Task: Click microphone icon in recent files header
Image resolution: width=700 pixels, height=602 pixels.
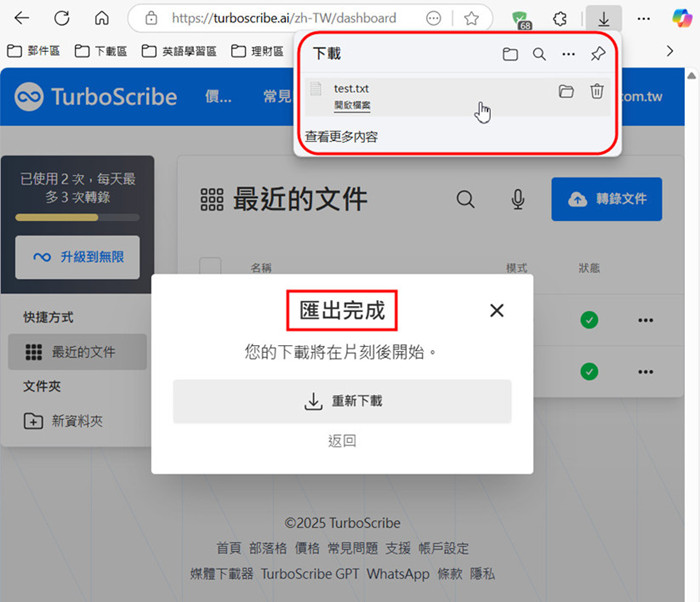Action: 518,199
